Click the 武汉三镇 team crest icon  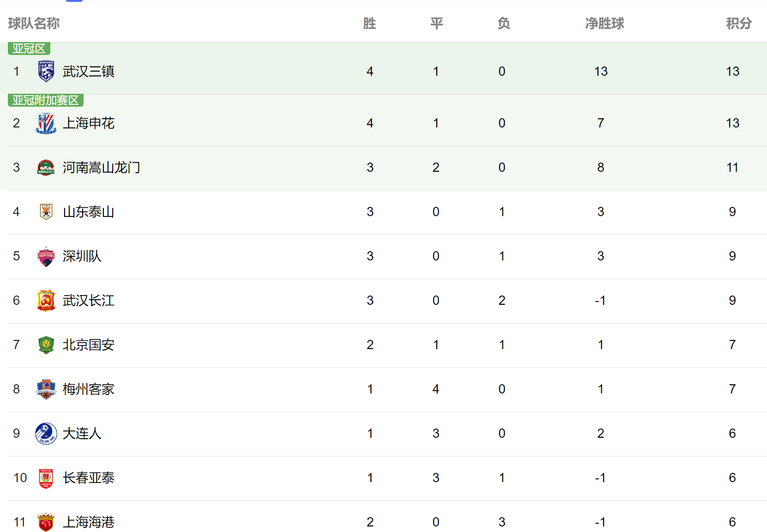point(46,71)
